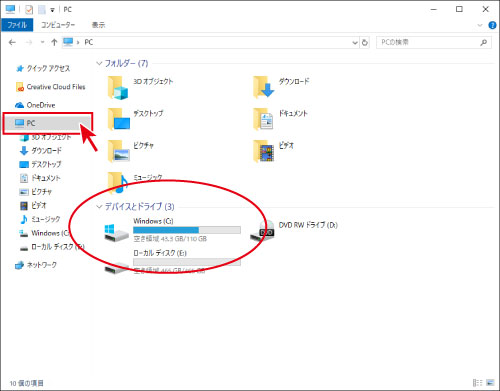500x391 pixels.
Task: Select the ドキュメント folder icon
Action: coord(263,119)
